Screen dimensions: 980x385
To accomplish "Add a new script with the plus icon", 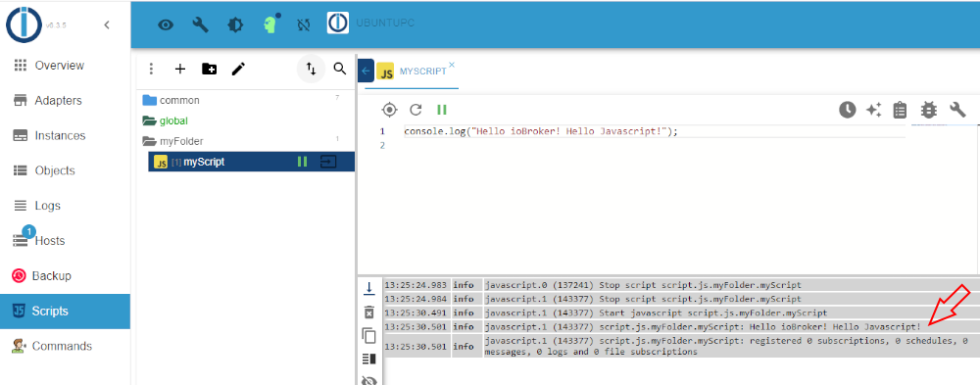I will pyautogui.click(x=180, y=69).
